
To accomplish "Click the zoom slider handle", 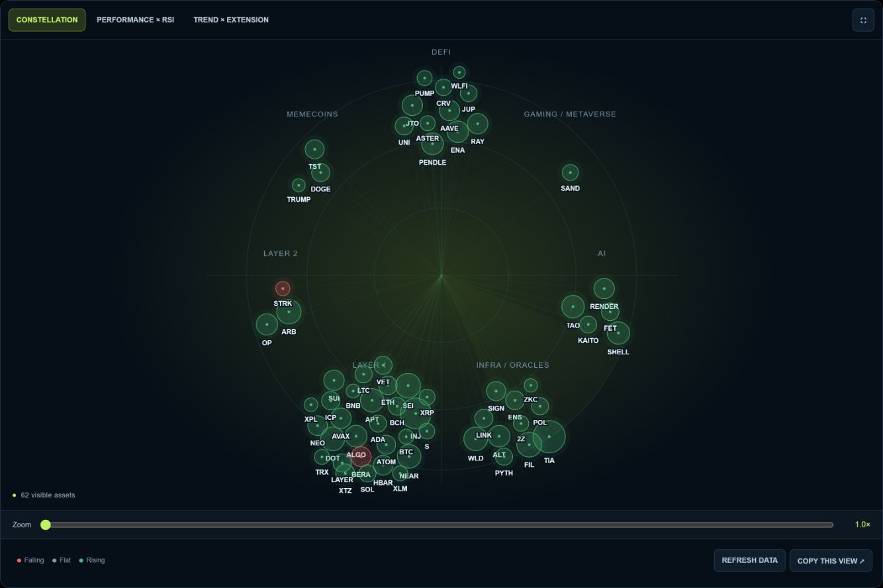I will [x=46, y=525].
